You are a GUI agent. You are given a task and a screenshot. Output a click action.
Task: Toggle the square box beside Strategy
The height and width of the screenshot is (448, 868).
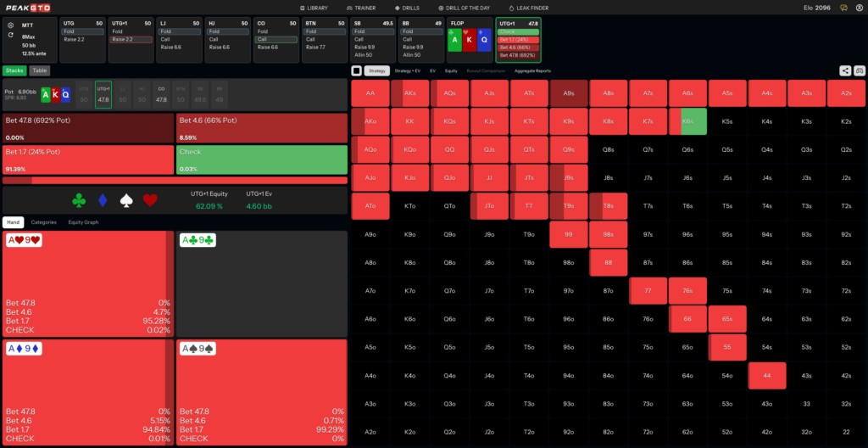pos(357,71)
